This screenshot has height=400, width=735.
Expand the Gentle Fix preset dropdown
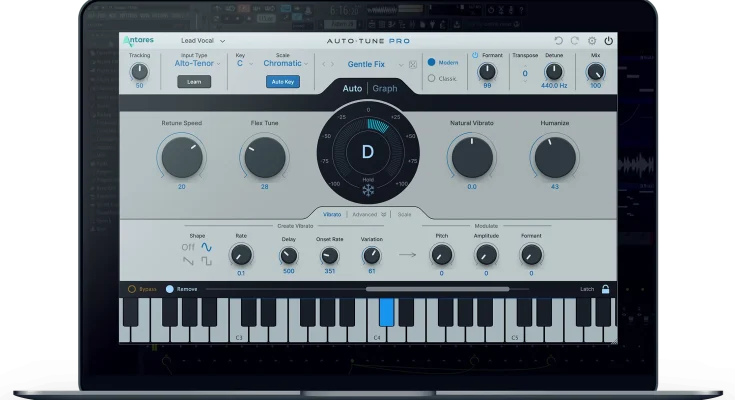400,64
